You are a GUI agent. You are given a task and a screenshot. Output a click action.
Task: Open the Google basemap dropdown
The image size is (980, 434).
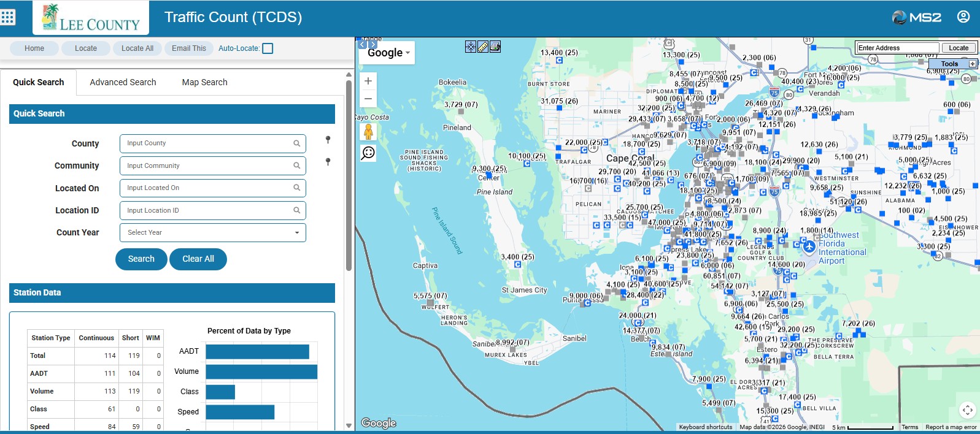388,53
